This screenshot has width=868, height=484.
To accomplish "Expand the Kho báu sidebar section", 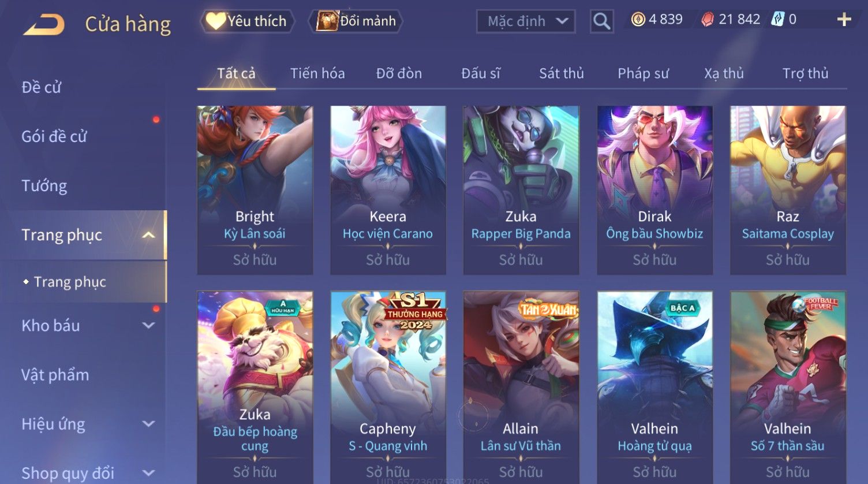I will (148, 325).
